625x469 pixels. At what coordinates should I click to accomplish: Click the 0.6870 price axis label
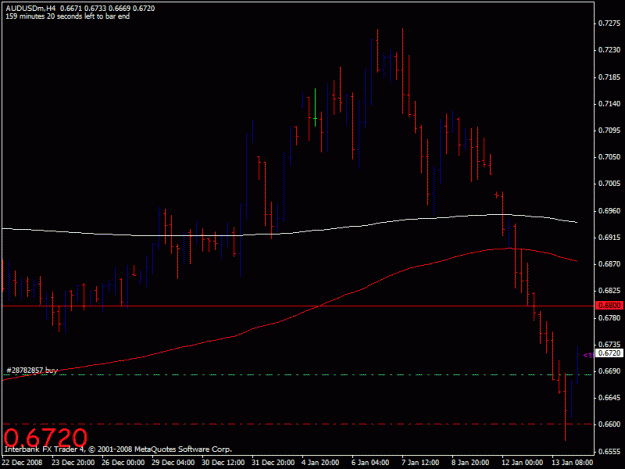click(x=609, y=264)
